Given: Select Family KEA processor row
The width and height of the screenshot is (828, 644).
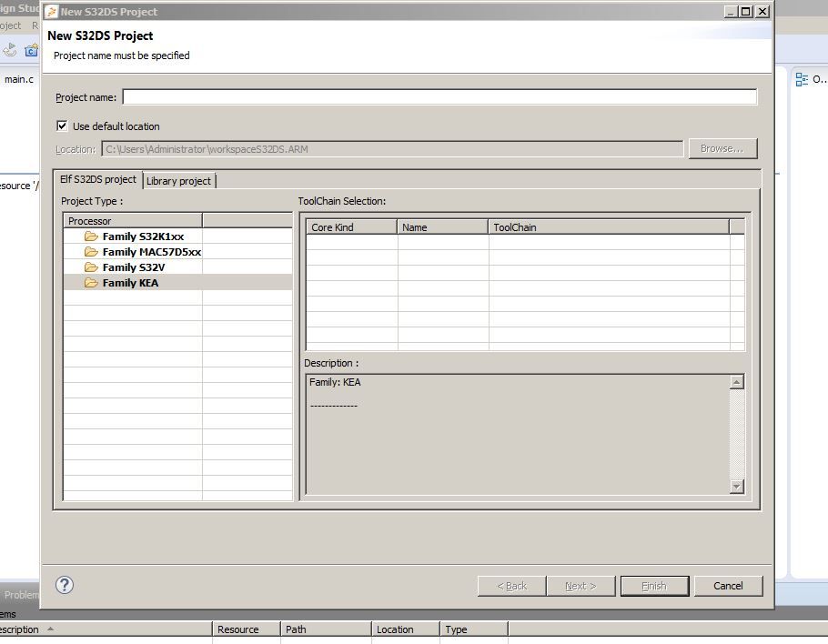Looking at the screenshot, I should [x=177, y=283].
